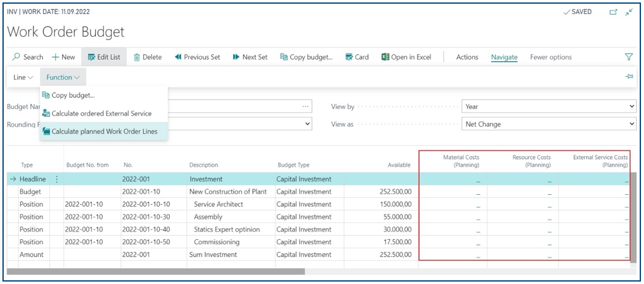Viewport: 644px width, 284px height.
Task: Select the Assembly description cell
Action: coord(231,217)
